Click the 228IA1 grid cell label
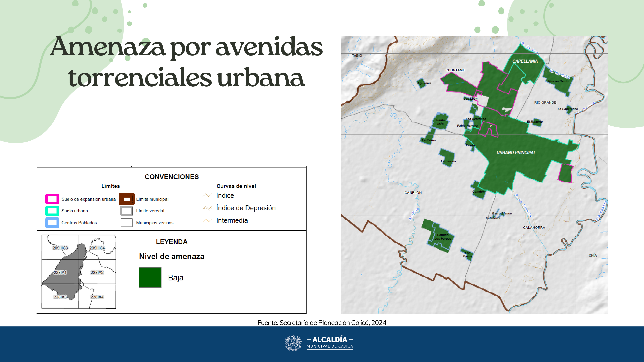Viewport: 644px width, 362px height. tap(60, 272)
